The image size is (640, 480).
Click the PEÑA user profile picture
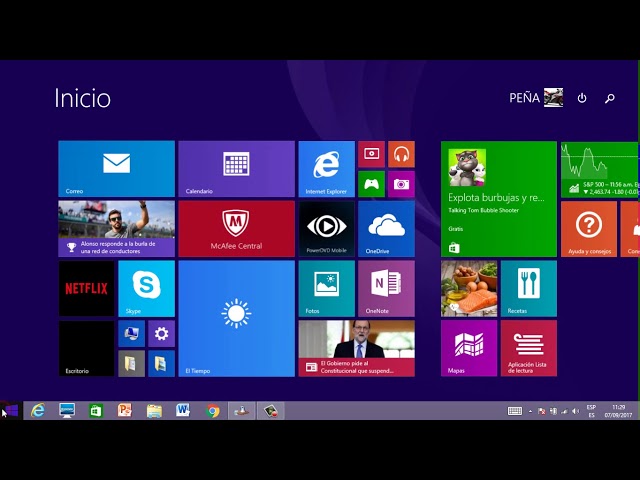coord(553,98)
